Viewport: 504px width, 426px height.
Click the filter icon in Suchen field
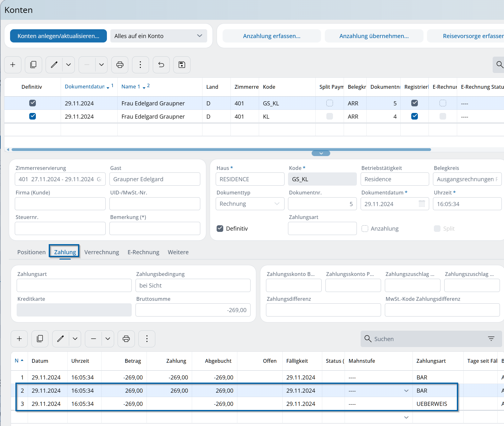pos(491,339)
